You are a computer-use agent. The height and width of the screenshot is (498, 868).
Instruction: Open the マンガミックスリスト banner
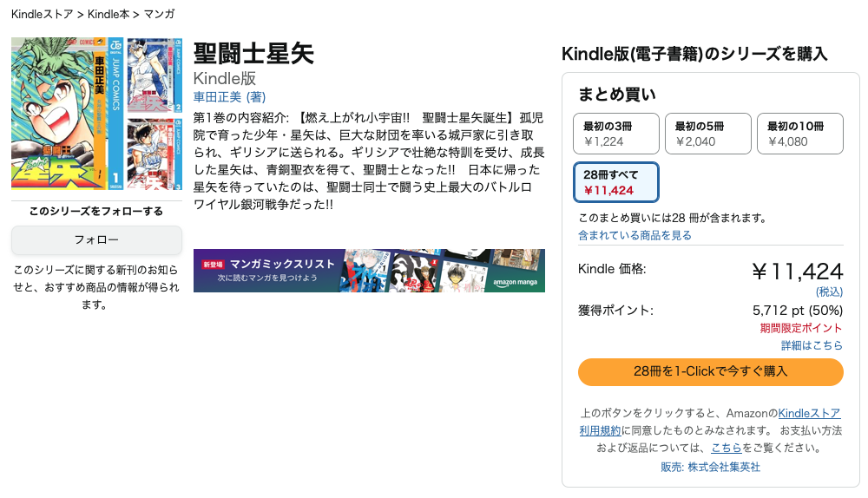(x=369, y=271)
